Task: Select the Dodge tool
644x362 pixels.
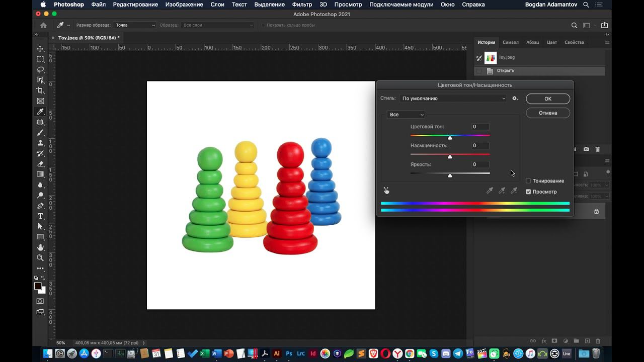Action: coord(40,195)
